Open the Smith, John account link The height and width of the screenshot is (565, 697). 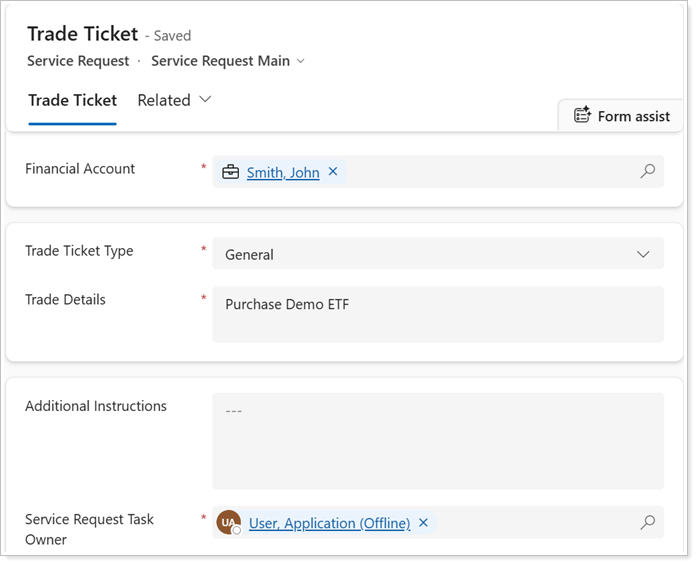click(x=283, y=172)
